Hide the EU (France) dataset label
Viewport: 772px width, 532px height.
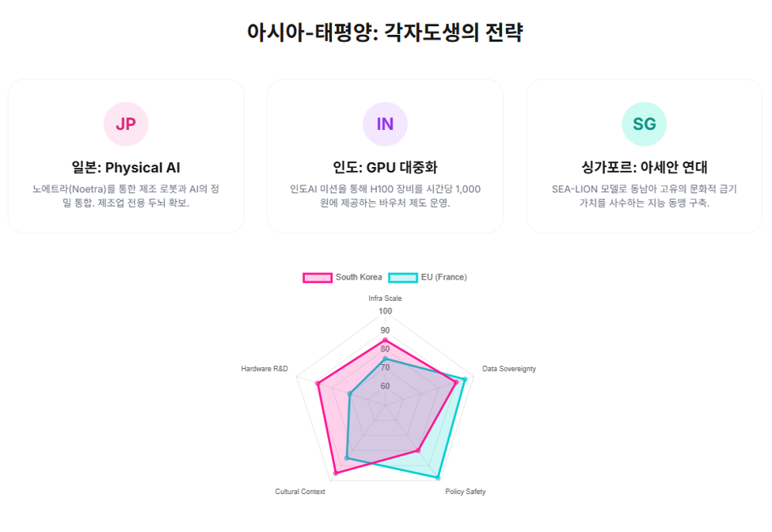click(444, 277)
